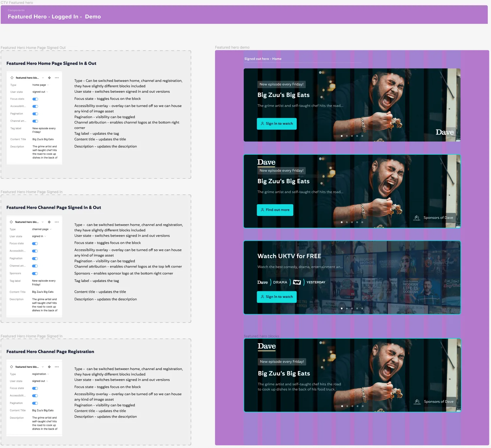Click 'Sponsors of Dave' in Find out more hero

pos(438,218)
